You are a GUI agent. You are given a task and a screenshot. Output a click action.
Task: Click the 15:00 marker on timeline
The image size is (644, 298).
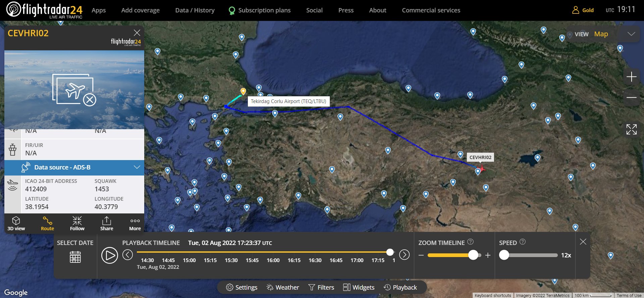point(189,260)
